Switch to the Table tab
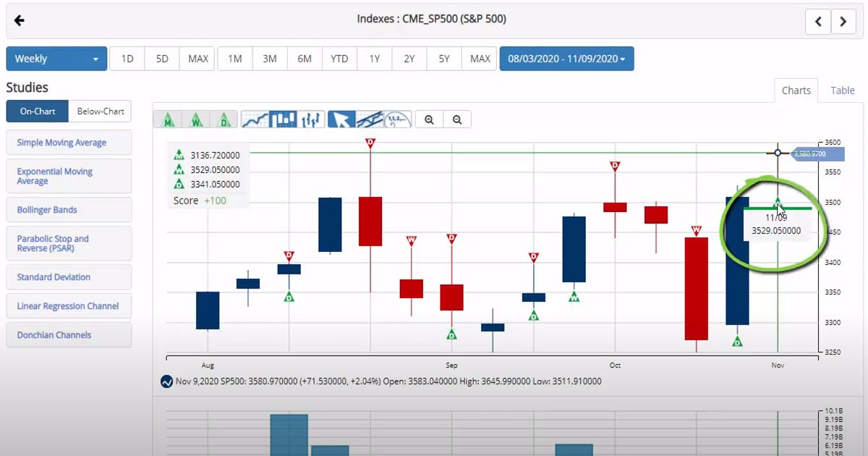Screen dimensions: 868x456 (842, 90)
